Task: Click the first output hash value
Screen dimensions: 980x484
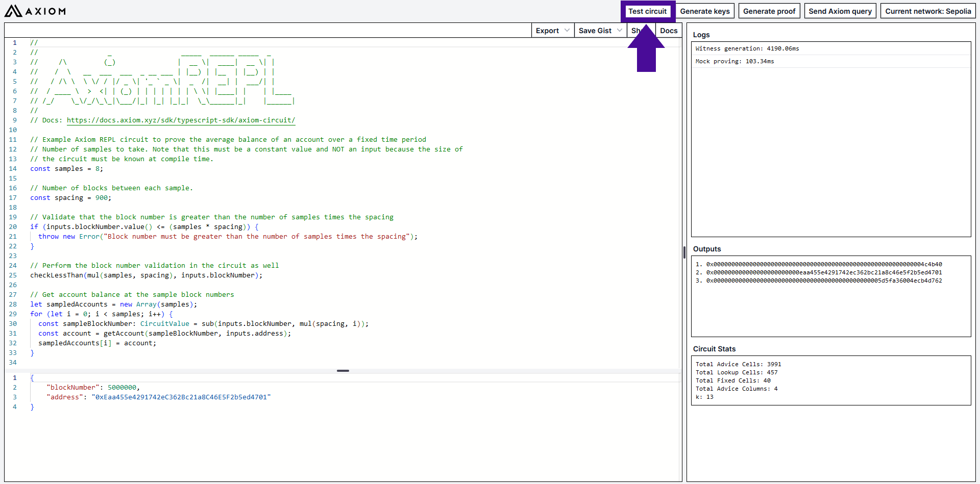Action: click(823, 264)
